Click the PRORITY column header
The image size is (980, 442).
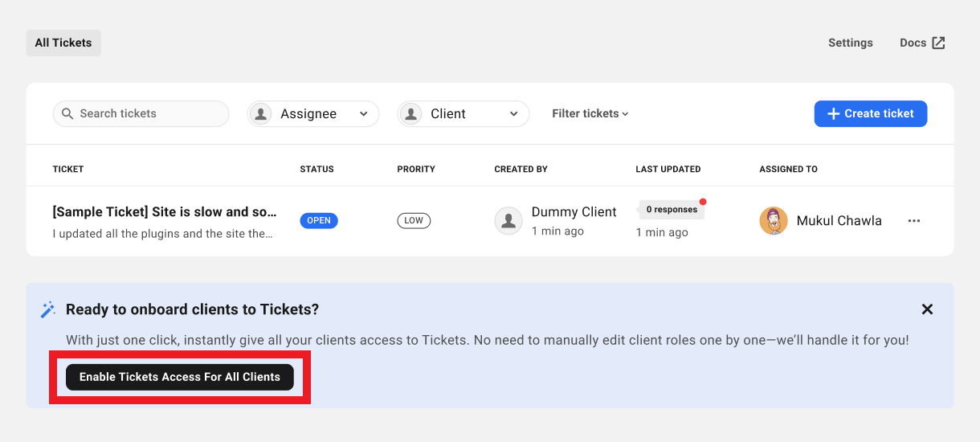coord(416,169)
